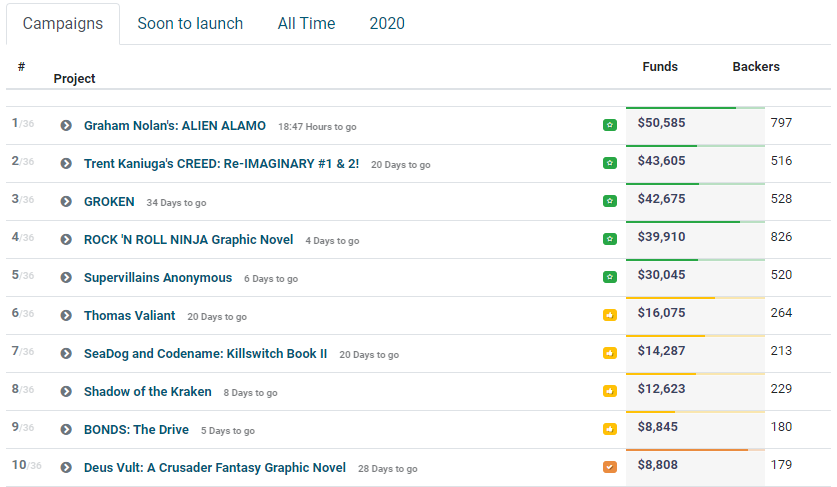Click green status badge for ROCK 'N ROLL NINJA
The height and width of the screenshot is (487, 837).
(x=610, y=239)
